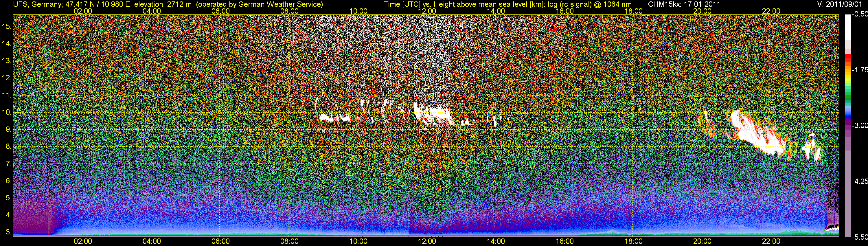
Task: Click the -1.75 color scale value
Action: coord(860,70)
